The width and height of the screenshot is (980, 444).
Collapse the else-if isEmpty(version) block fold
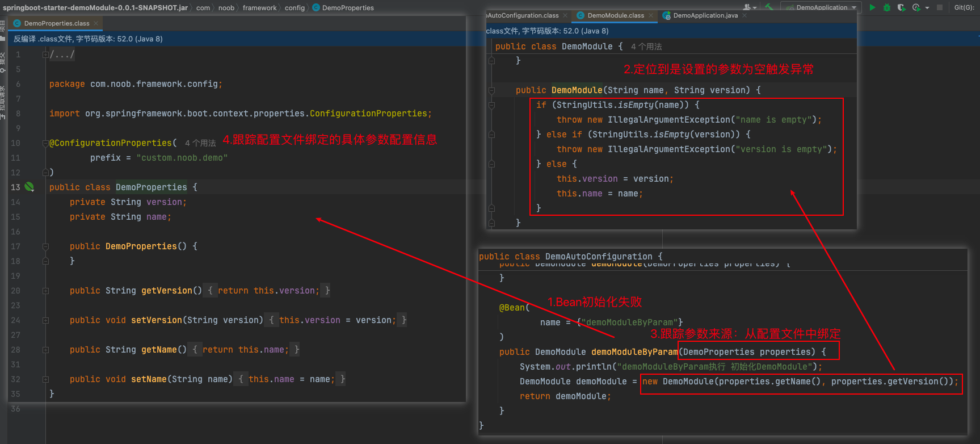coord(492,135)
